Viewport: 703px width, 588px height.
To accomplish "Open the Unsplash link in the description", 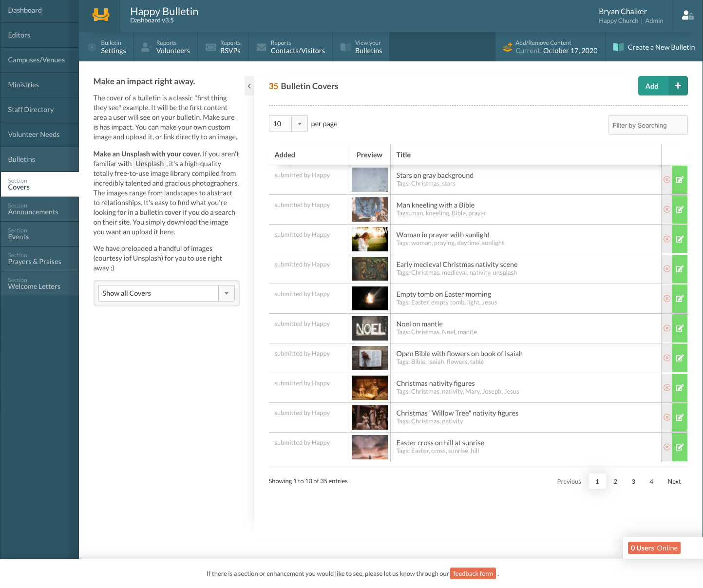I will 150,164.
